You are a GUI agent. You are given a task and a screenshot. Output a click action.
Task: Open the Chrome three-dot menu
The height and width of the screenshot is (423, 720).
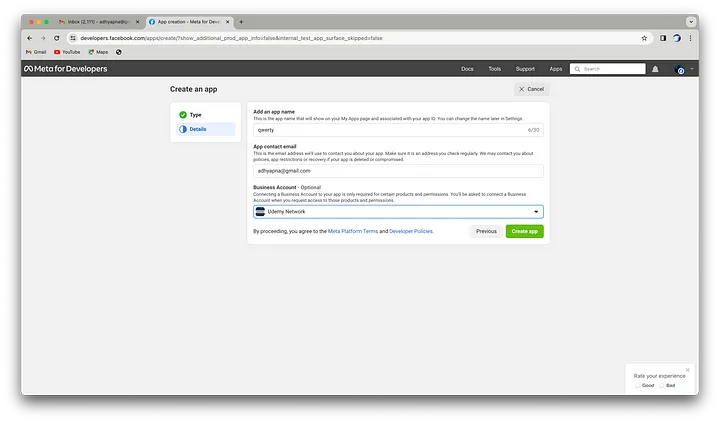690,38
